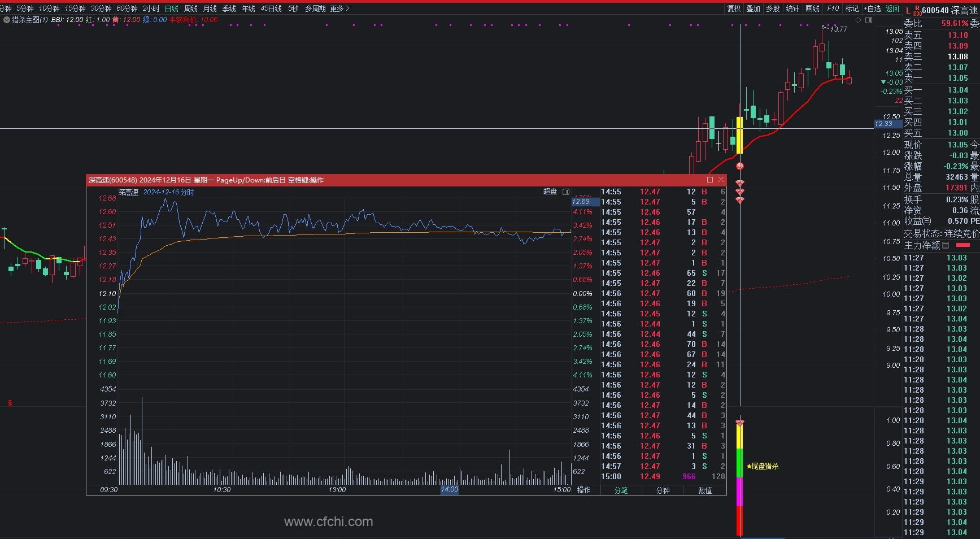
Task: Click the L level icon beside 600548
Action: 908,11
